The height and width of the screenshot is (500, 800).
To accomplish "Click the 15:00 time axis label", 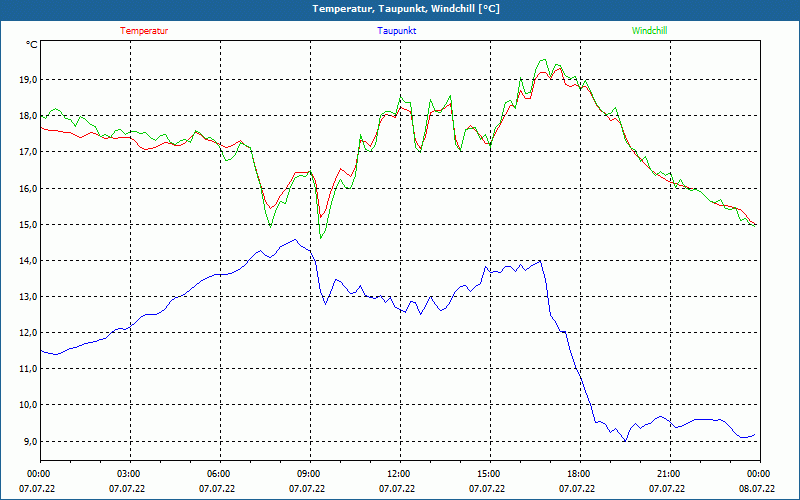I will coord(490,474).
